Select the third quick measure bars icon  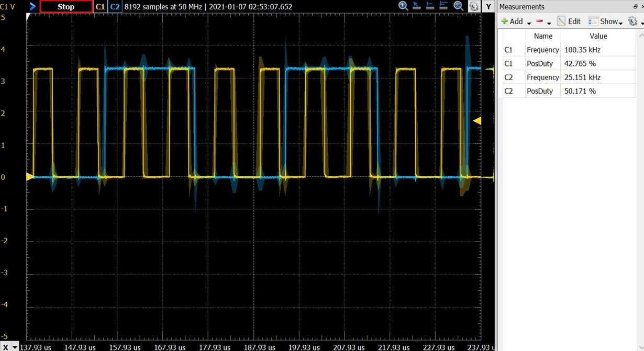pyautogui.click(x=445, y=6)
